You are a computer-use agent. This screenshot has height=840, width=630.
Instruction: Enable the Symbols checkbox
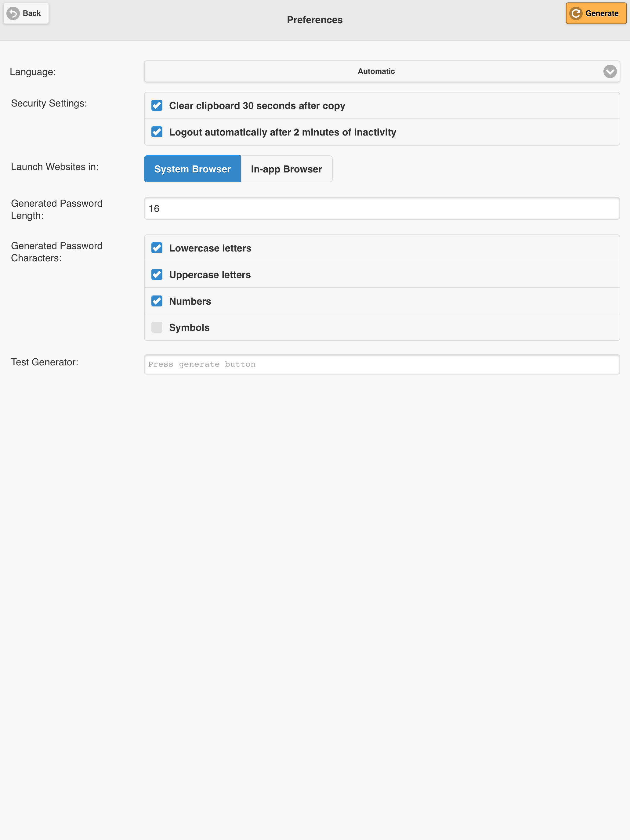[x=157, y=327]
